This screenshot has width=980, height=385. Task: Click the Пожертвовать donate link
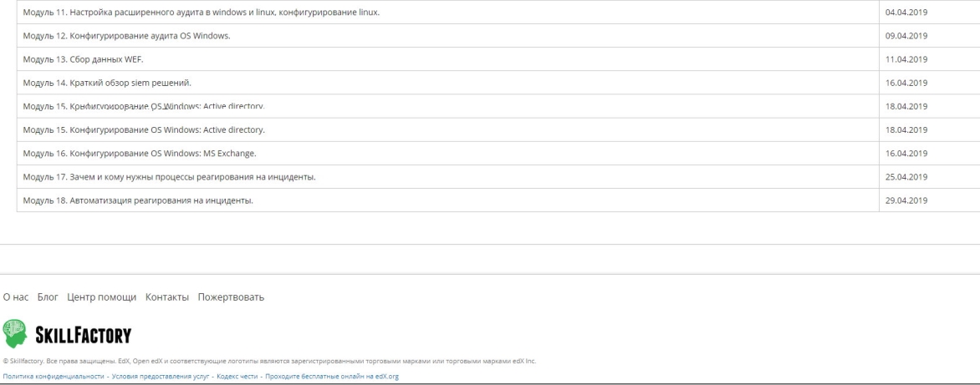[231, 297]
